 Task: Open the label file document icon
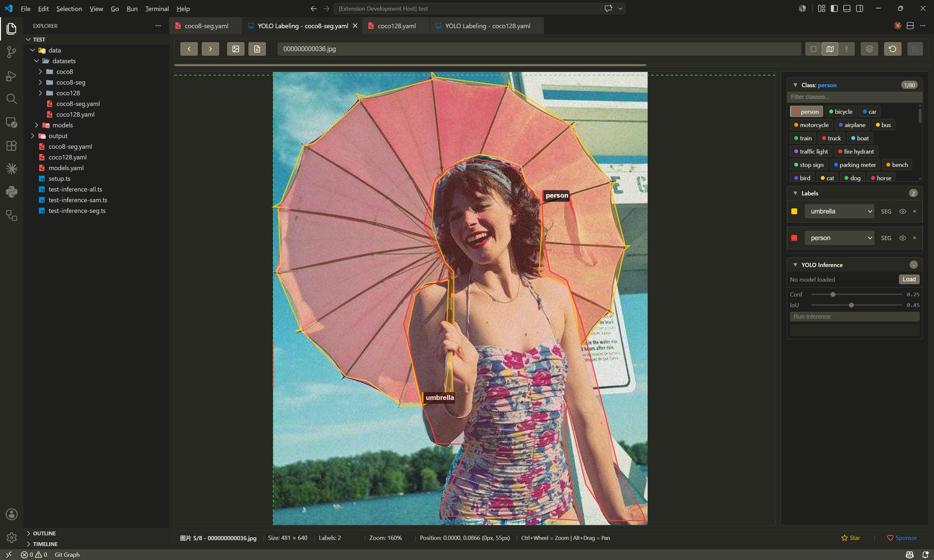click(x=257, y=49)
